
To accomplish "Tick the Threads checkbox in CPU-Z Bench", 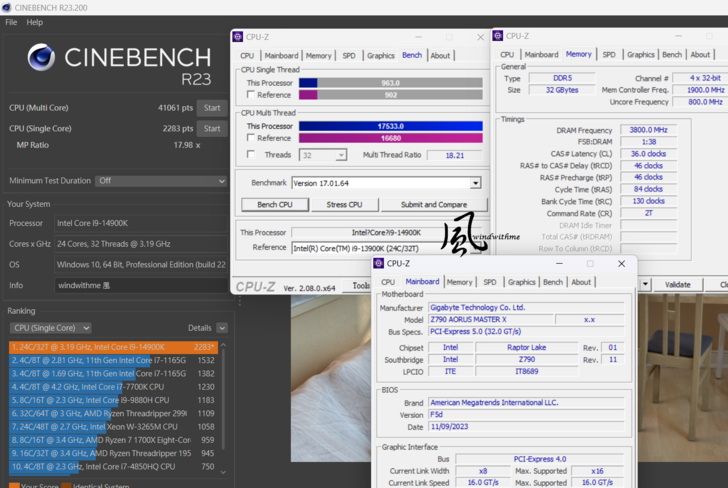I will pos(252,155).
